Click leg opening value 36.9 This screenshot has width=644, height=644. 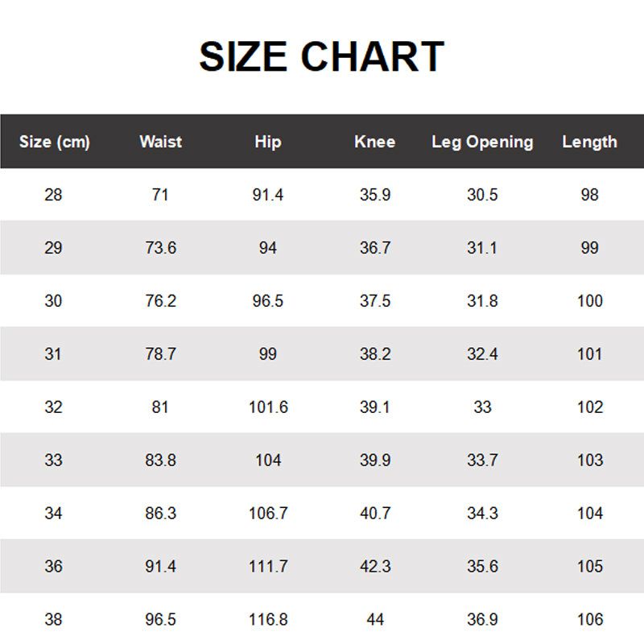coord(482,620)
